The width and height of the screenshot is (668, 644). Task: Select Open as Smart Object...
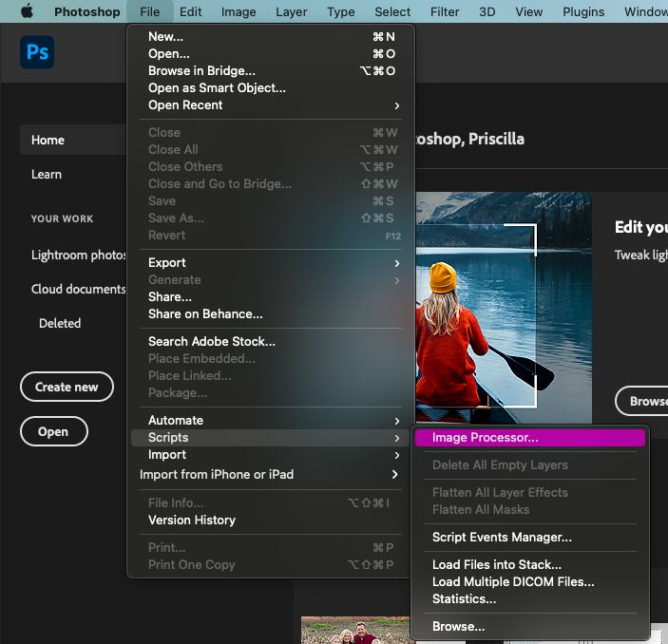tap(271, 87)
